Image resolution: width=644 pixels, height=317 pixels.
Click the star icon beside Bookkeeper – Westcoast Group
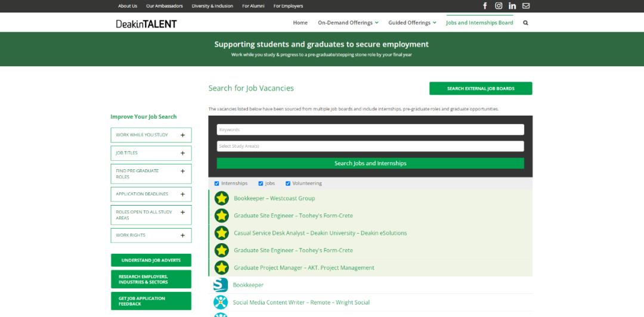coord(222,198)
